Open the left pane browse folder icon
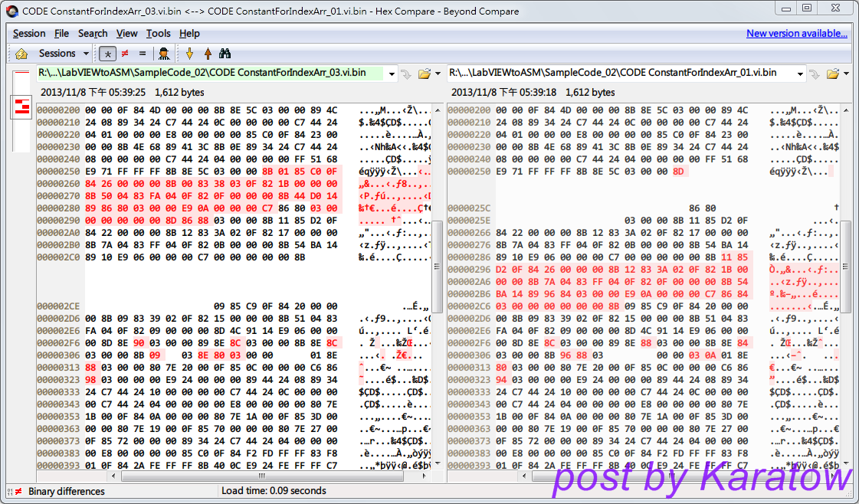This screenshot has height=504, width=859. tap(426, 74)
